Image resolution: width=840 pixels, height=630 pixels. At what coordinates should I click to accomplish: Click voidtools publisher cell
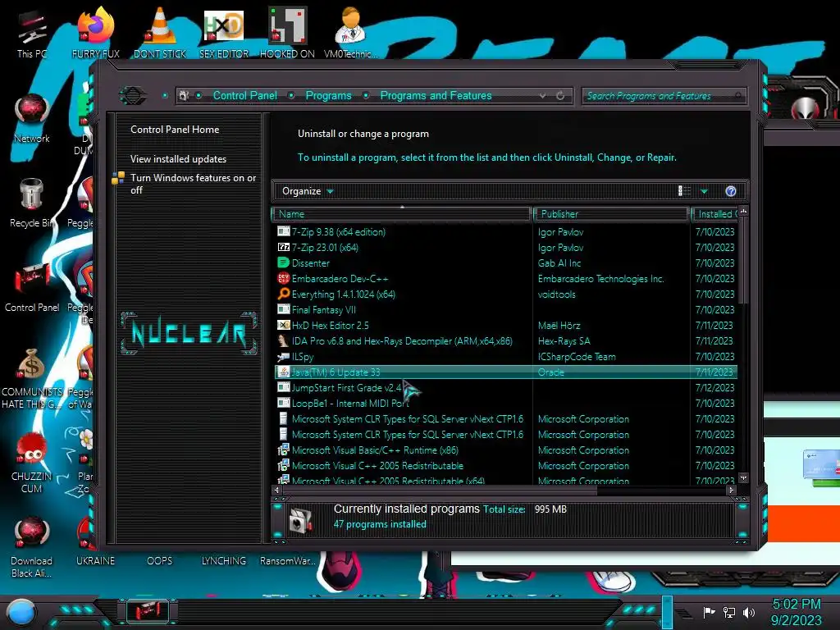(557, 294)
